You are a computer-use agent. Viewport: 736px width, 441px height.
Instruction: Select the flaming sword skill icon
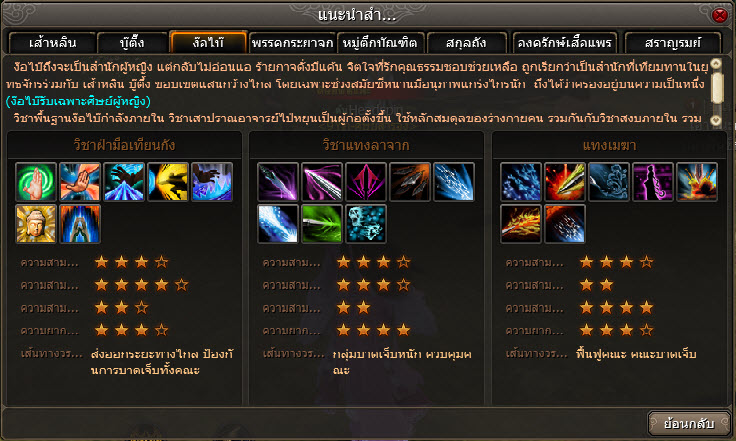[x=521, y=224]
